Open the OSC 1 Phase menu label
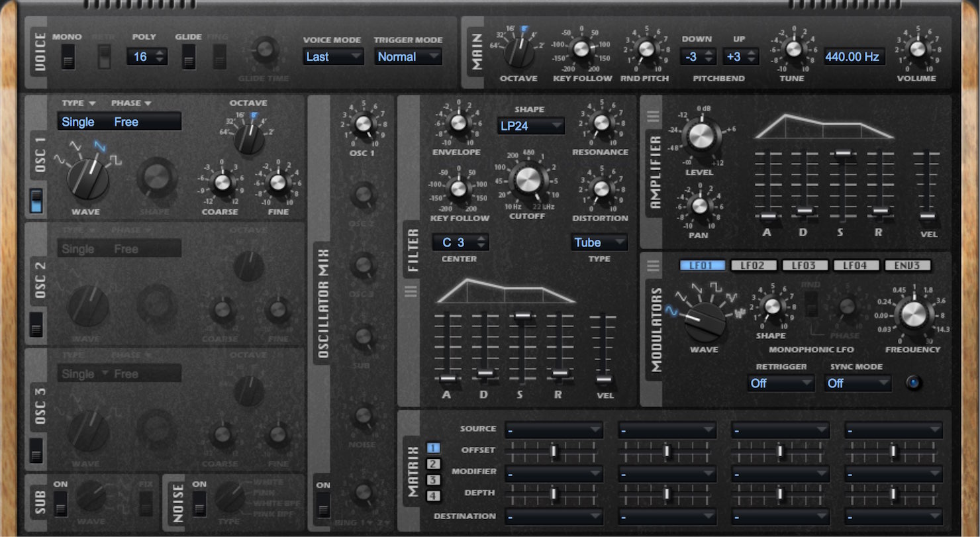The height and width of the screenshot is (537, 980). click(131, 103)
